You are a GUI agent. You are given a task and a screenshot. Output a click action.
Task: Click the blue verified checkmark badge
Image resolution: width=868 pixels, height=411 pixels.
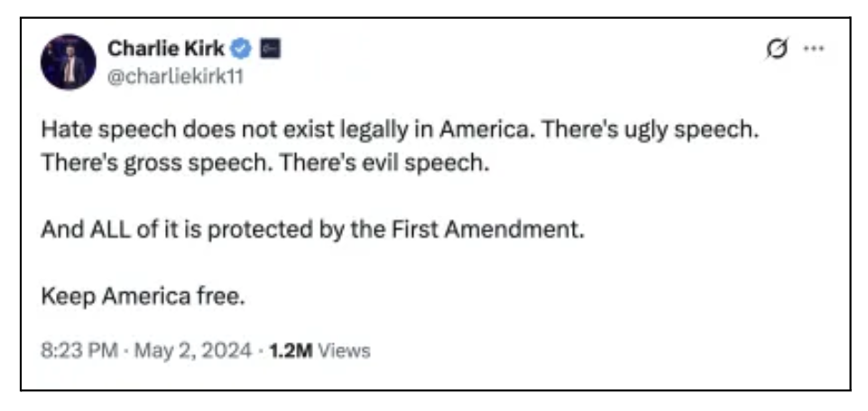tap(241, 49)
